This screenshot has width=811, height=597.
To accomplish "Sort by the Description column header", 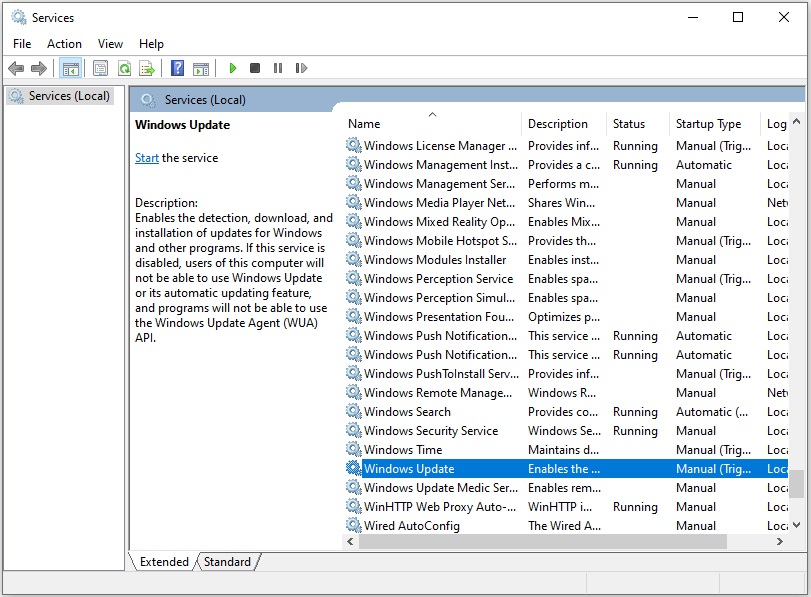I will [x=564, y=124].
